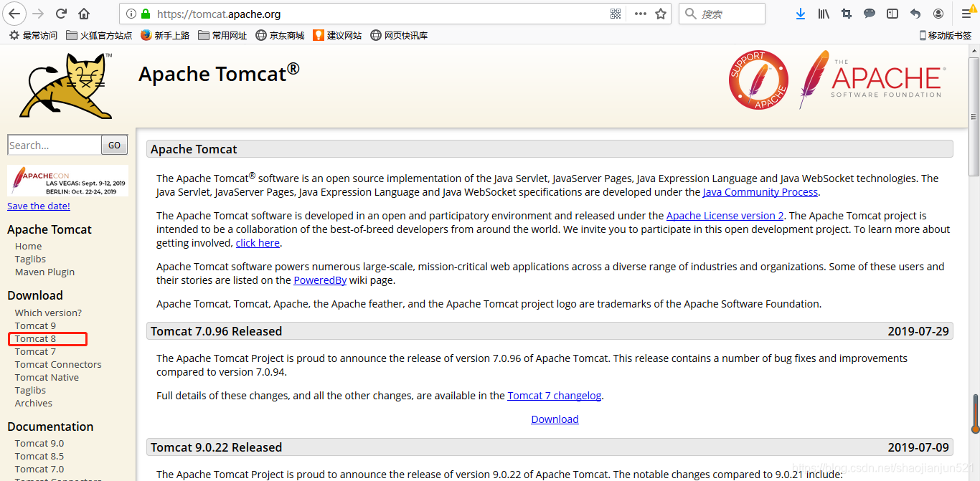Open Tomcat 7.0 documentation link

coord(39,469)
